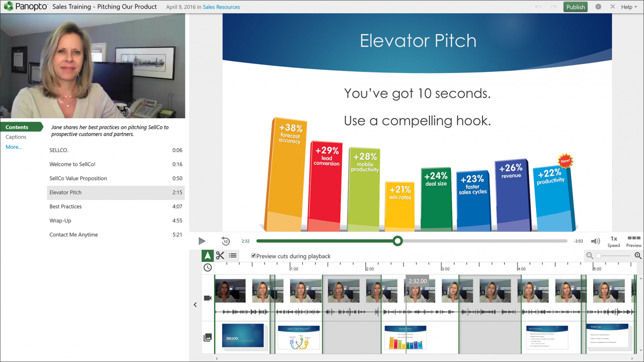Open the table of contents edit list icon

click(x=232, y=256)
